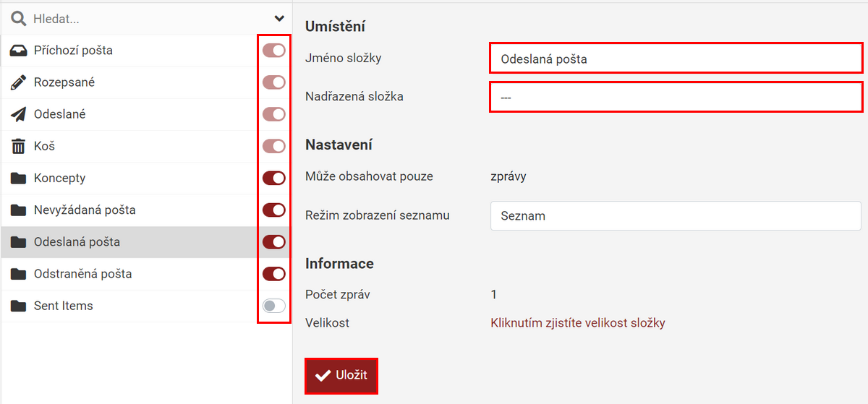Open the Nadřazená složka dropdown

(x=676, y=97)
